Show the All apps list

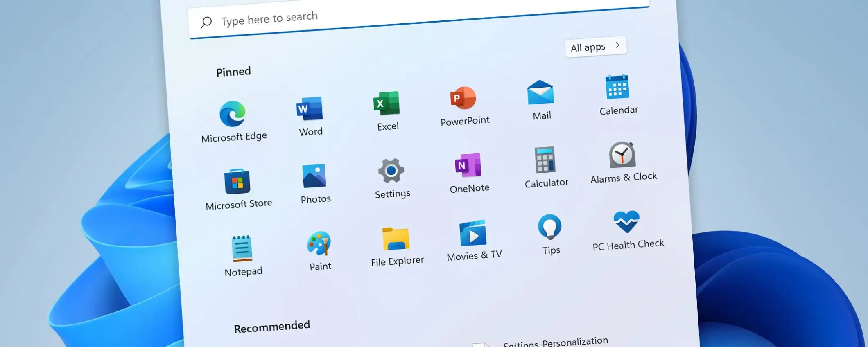[x=596, y=47]
